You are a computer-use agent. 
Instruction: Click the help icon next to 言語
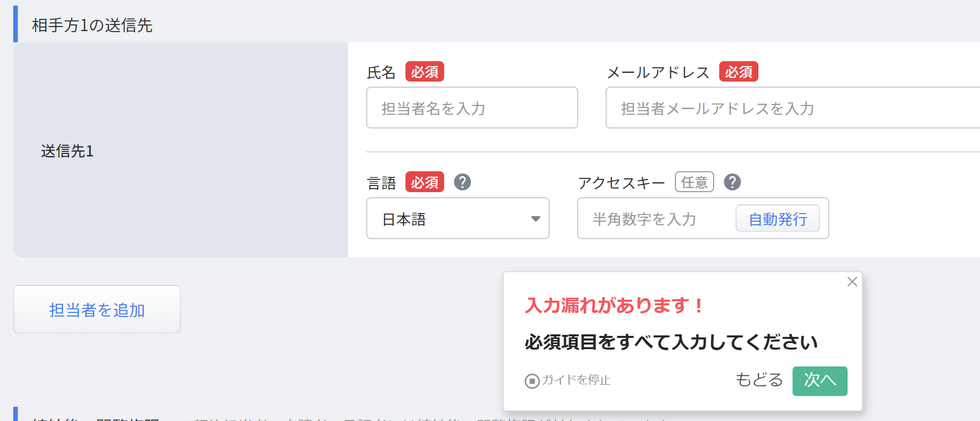pos(462,182)
